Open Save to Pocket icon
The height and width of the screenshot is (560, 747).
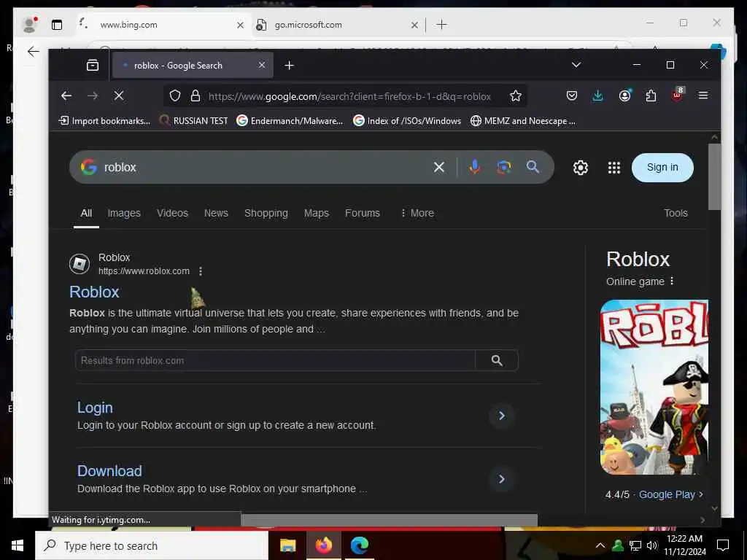pos(572,96)
